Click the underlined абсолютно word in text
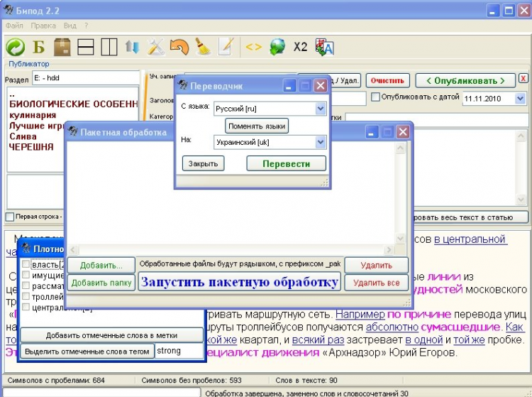 (392, 327)
